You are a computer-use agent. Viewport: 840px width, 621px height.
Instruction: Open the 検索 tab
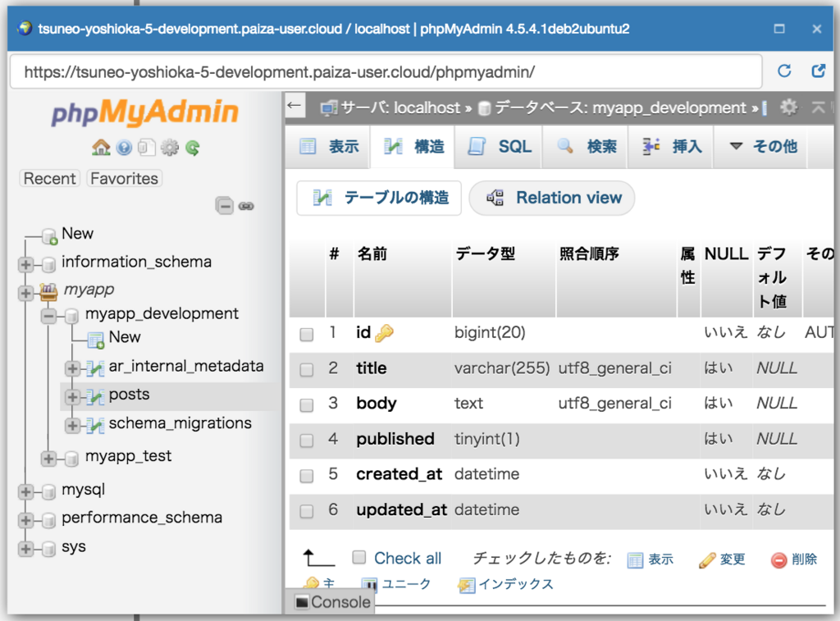pyautogui.click(x=586, y=146)
